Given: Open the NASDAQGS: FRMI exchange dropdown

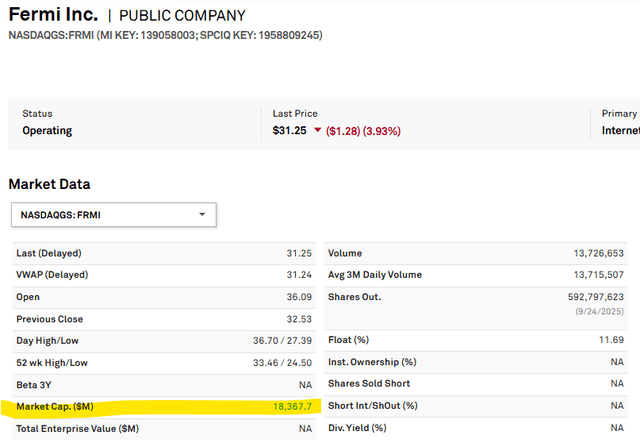Looking at the screenshot, I should (113, 214).
